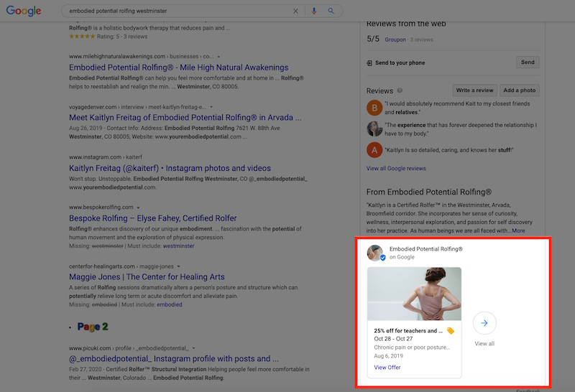Open Maggie Jones Center for Healing Arts result
Viewport: 575px width, 392px height.
coord(147,277)
